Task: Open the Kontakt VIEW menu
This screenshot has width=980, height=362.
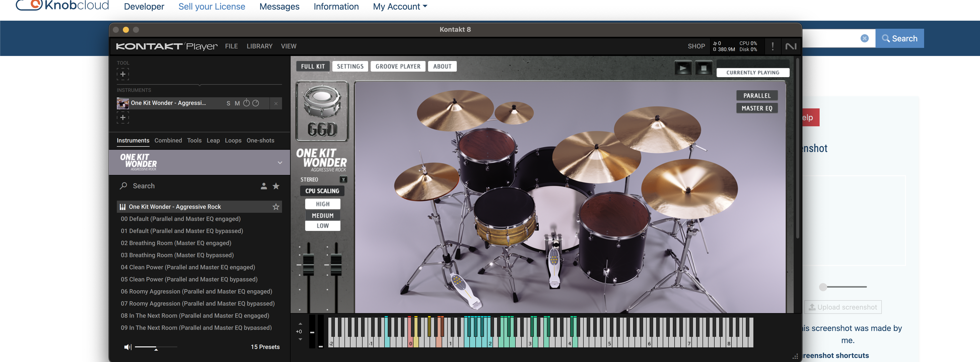Action: 288,46
